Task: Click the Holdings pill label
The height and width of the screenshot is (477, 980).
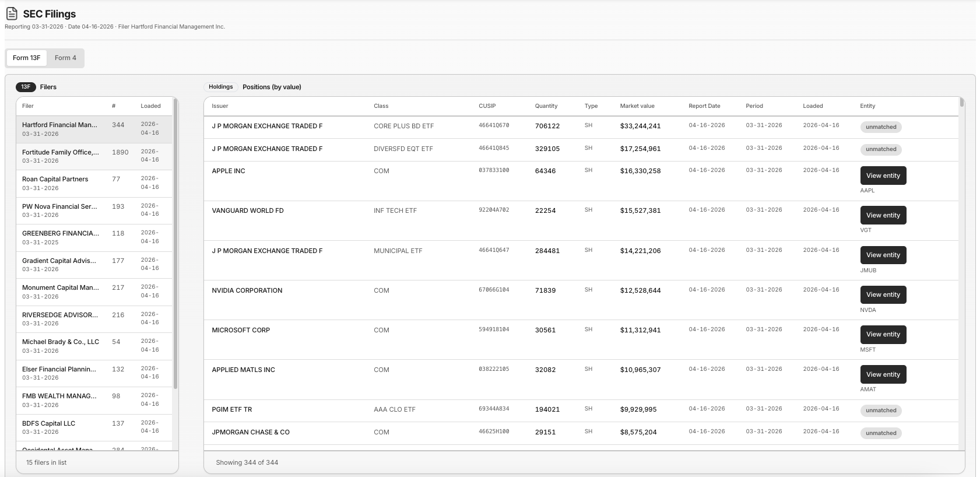Action: (x=221, y=87)
